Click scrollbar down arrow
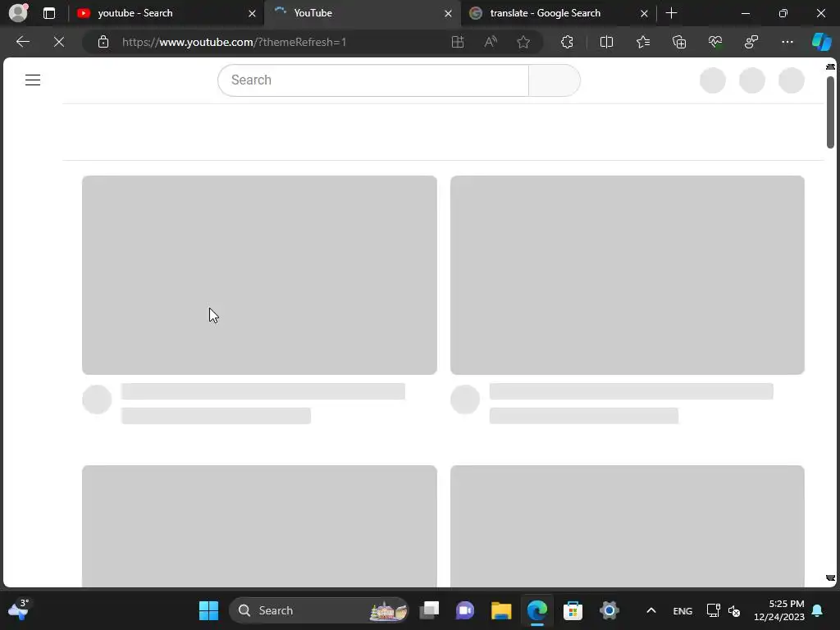The width and height of the screenshot is (840, 630). pyautogui.click(x=830, y=578)
